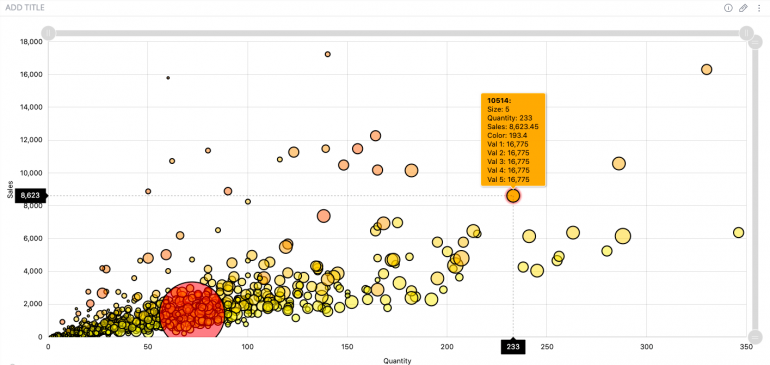This screenshot has height=365, width=770.
Task: Click the Quantity axis title
Action: [x=397, y=361]
